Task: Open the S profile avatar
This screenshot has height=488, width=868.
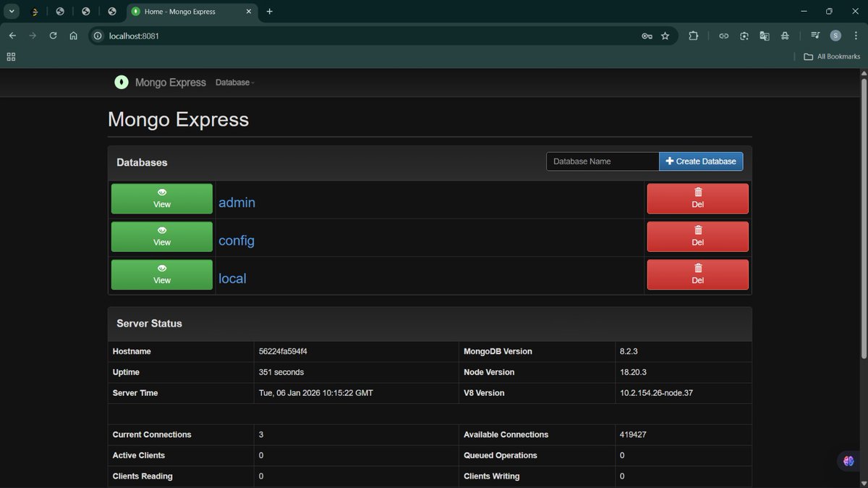Action: (x=835, y=35)
